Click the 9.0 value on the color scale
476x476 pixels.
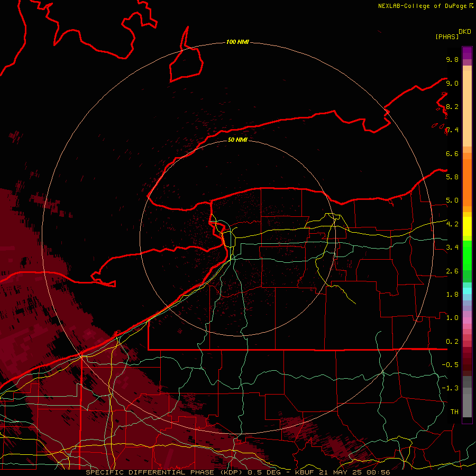click(x=452, y=83)
